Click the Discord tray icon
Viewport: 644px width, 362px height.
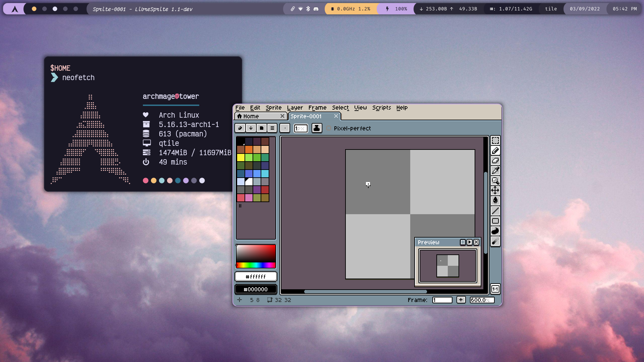[316, 9]
